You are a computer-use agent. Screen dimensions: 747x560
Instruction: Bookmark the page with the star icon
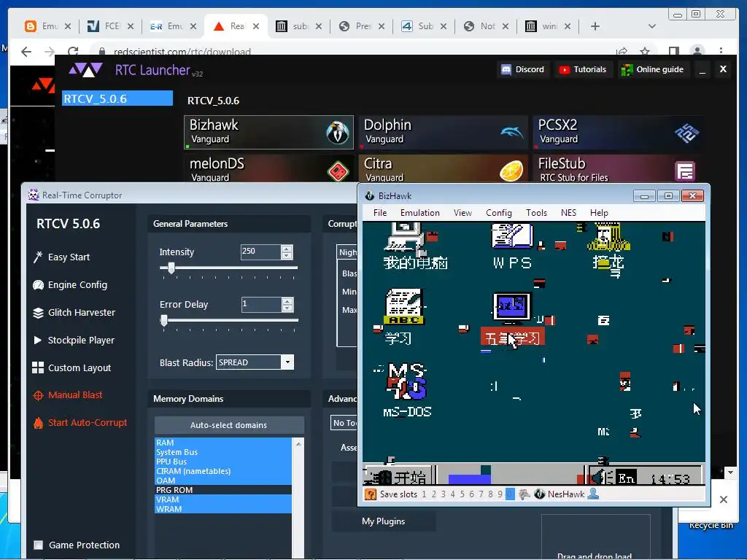point(645,52)
